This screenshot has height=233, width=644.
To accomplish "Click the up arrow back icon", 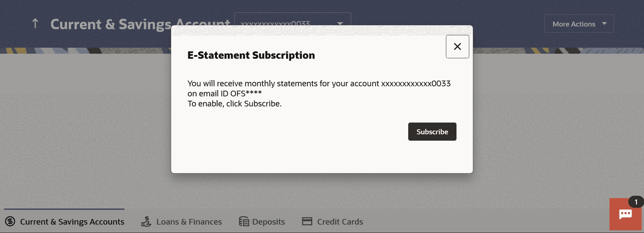I will click(35, 24).
